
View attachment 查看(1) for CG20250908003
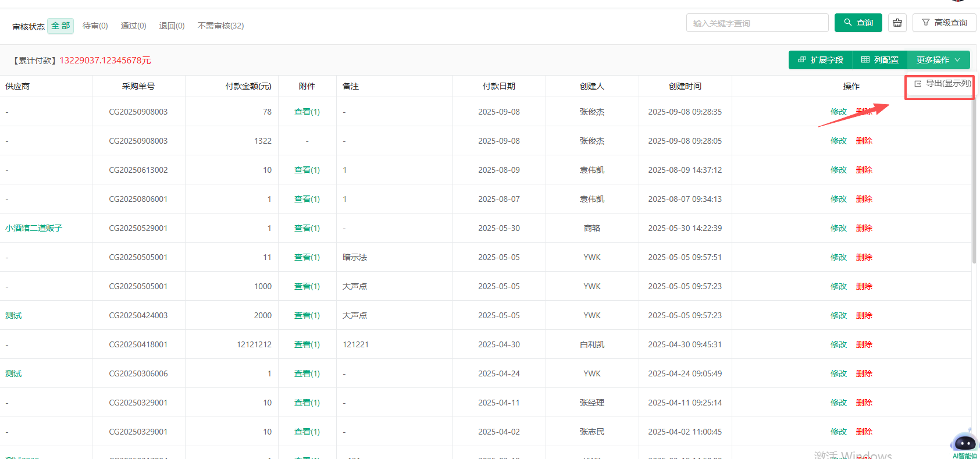[x=307, y=112]
